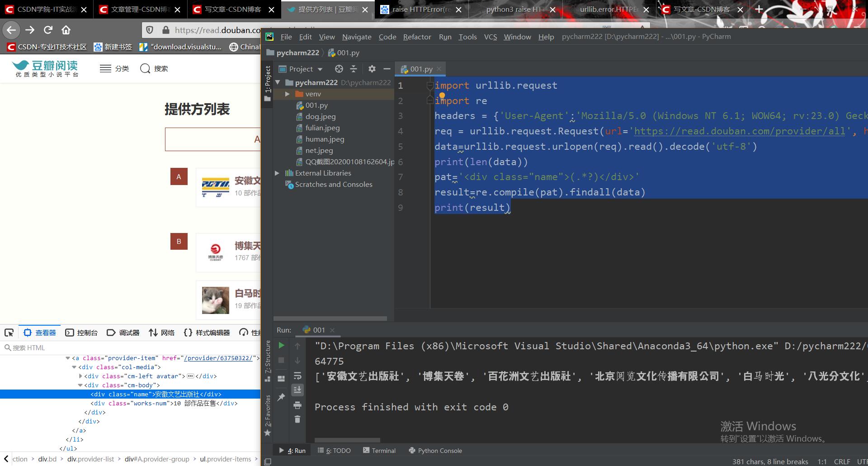
Task: Open the douban provider URL in code
Action: (x=740, y=131)
